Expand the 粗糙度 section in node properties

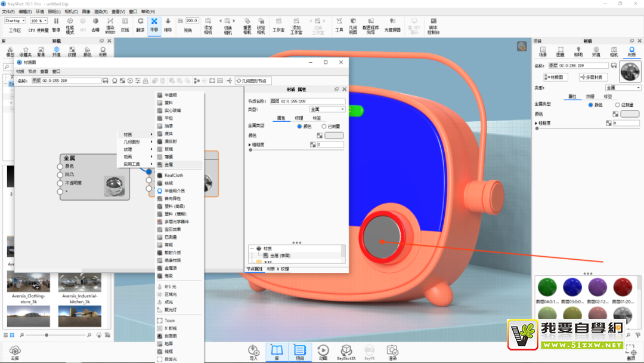tap(250, 144)
